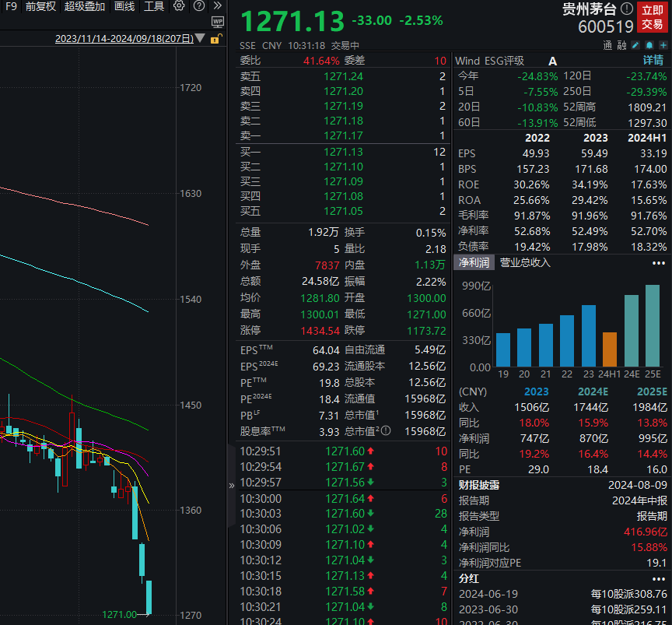The height and width of the screenshot is (625, 672).
Task: Collapse the side panel with the » handle
Action: (232, 486)
